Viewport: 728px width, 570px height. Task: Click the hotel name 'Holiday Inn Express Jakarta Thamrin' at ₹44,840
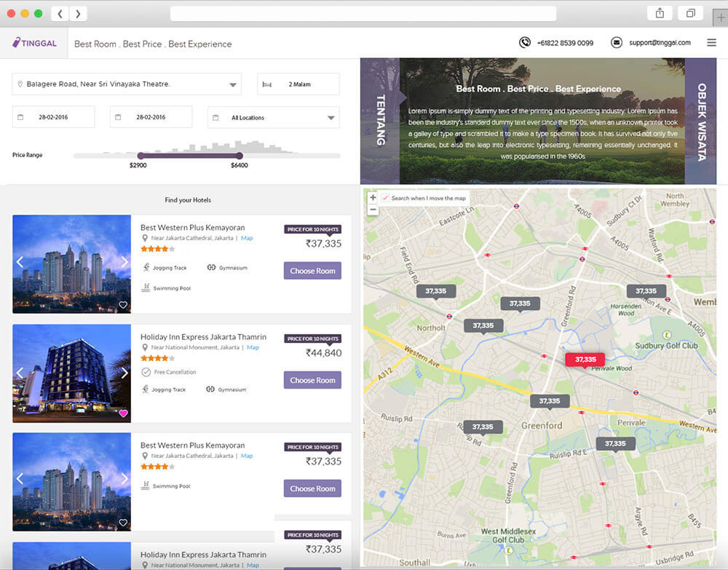coord(203,337)
